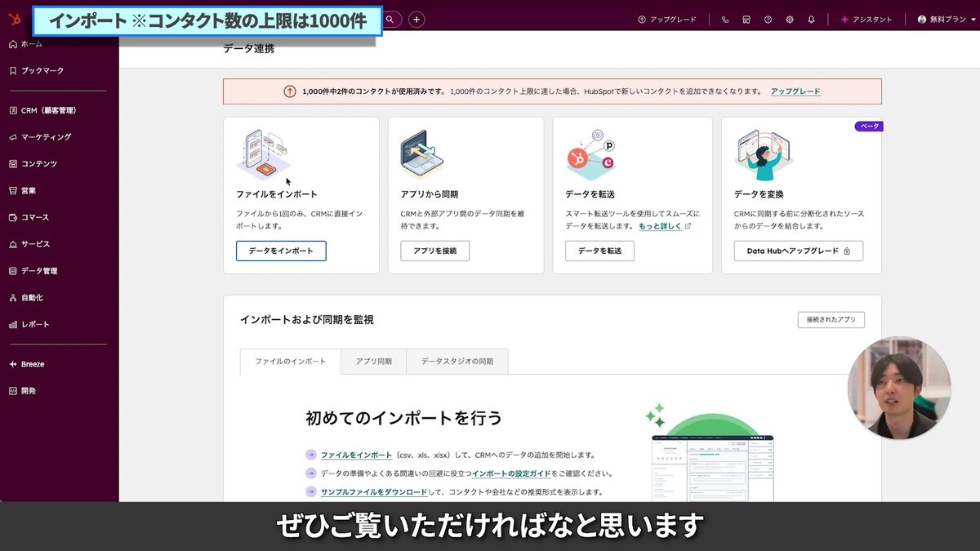Open the アップグレード link in the contact limit banner
Viewport: 980px width, 551px height.
[795, 91]
